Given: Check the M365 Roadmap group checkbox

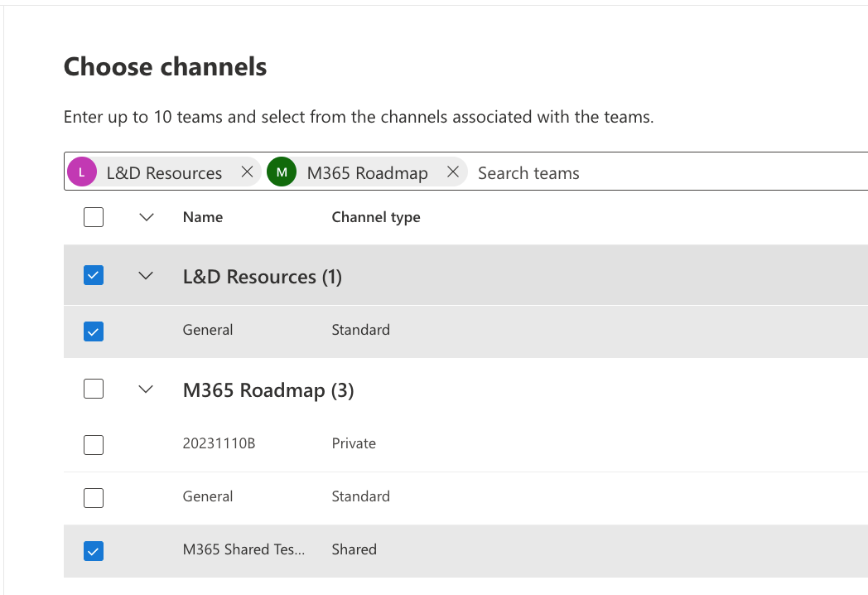Looking at the screenshot, I should point(94,389).
